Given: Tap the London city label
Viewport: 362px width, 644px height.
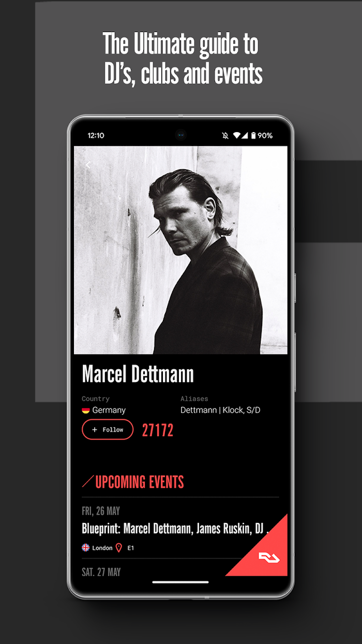Looking at the screenshot, I should click(102, 548).
